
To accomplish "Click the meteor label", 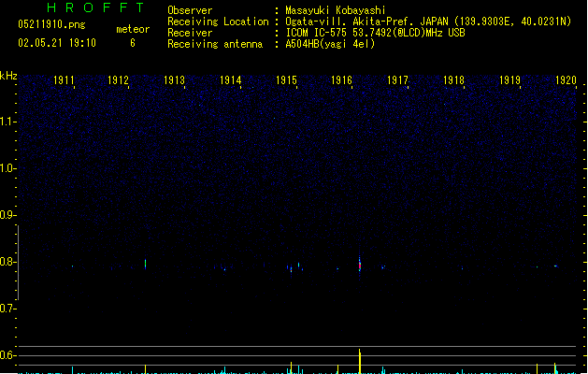I will pyautogui.click(x=133, y=29).
